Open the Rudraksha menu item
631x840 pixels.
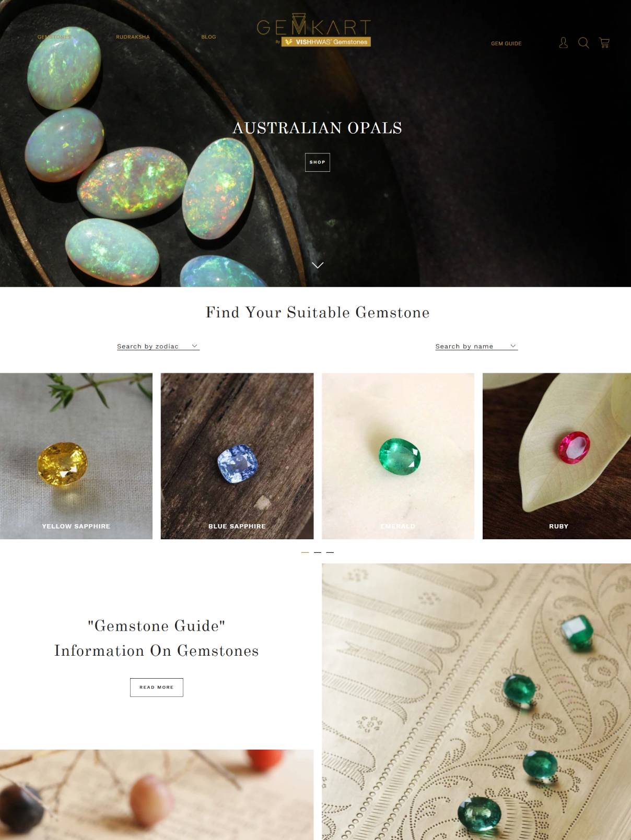133,37
